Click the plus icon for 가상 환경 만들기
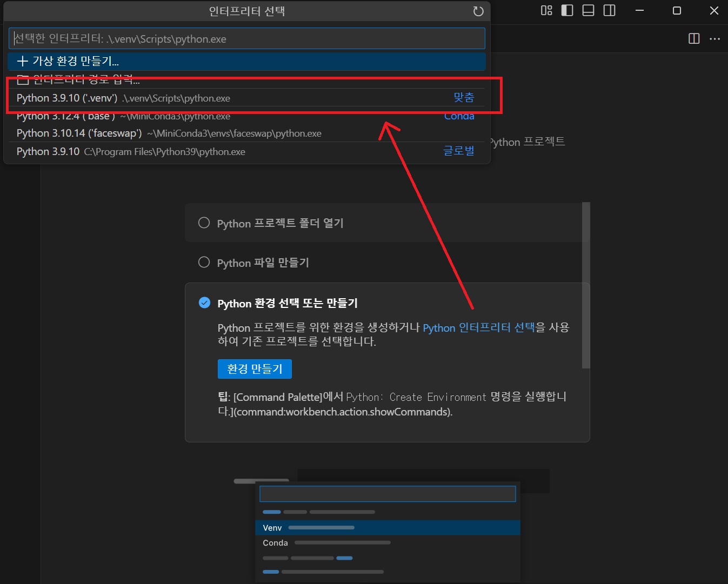The width and height of the screenshot is (728, 584). pos(22,61)
